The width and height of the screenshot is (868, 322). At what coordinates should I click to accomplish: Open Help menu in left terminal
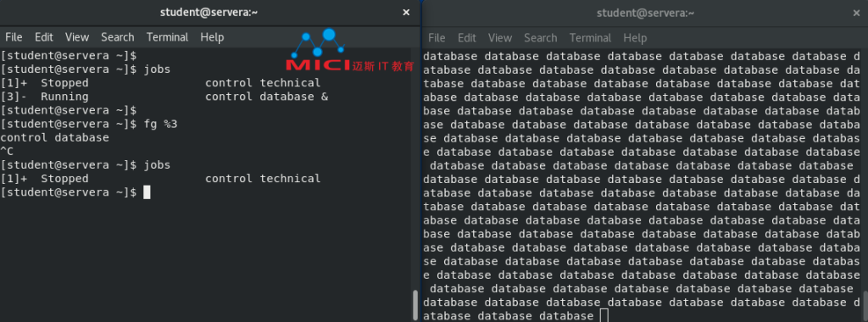pos(212,37)
